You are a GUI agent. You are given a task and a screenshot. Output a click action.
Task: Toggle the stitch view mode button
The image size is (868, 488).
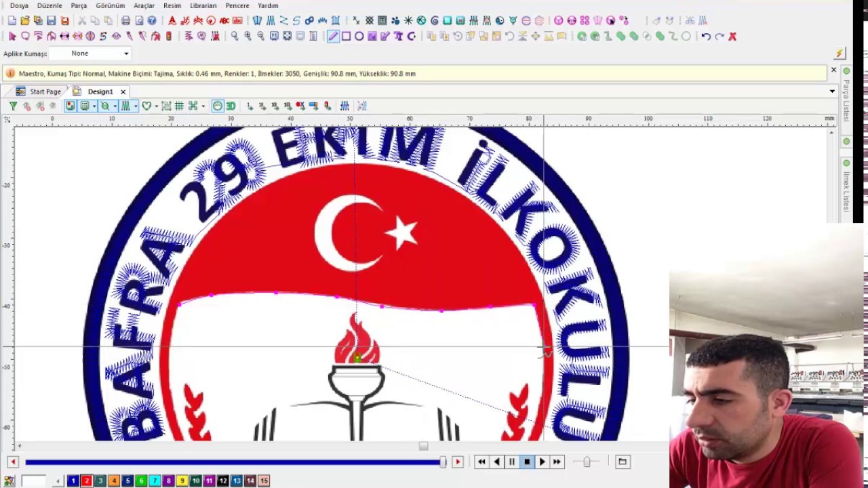(x=125, y=106)
